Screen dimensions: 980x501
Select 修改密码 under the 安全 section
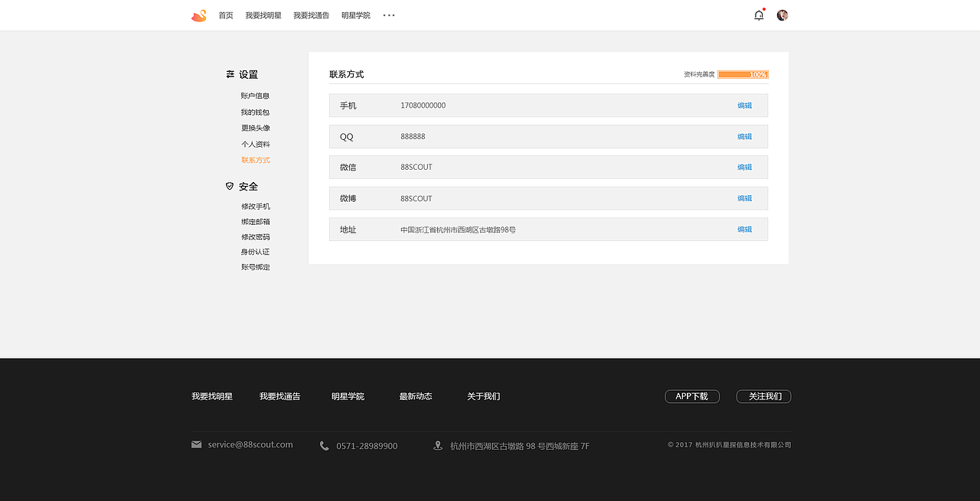point(255,236)
